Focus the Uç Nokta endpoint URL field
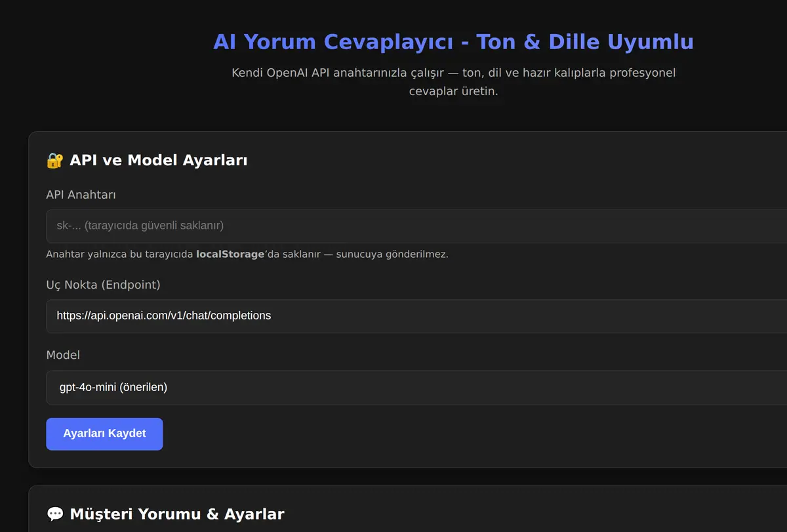Image resolution: width=787 pixels, height=532 pixels. (x=416, y=316)
